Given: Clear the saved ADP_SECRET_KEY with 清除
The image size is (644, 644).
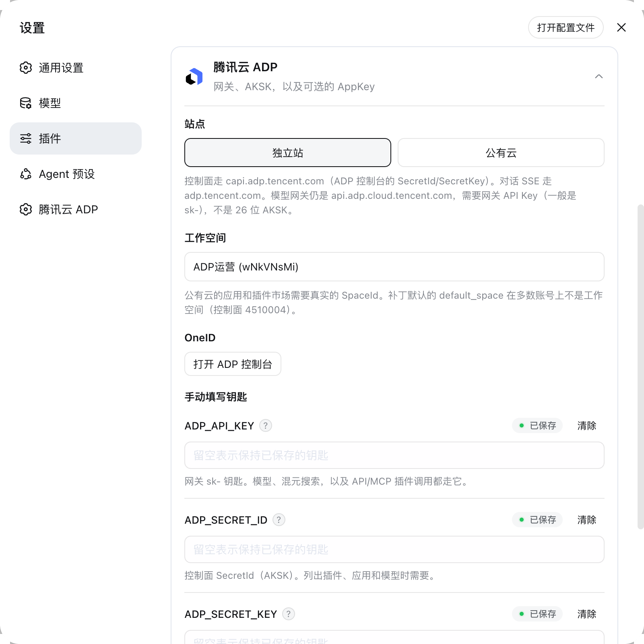Looking at the screenshot, I should 587,614.
